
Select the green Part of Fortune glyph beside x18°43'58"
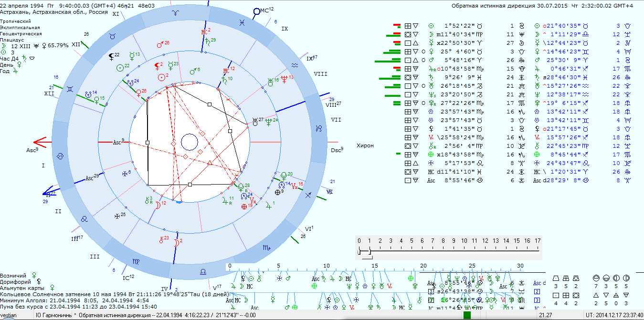(x=431, y=155)
